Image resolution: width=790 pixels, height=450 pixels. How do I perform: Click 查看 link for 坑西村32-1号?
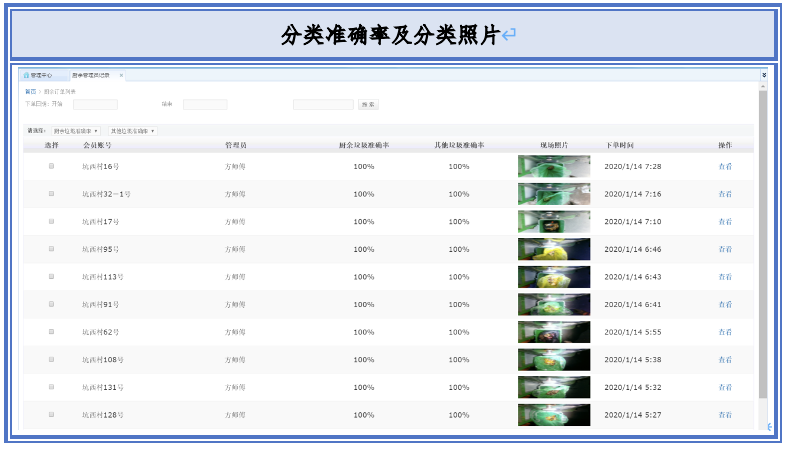725,194
